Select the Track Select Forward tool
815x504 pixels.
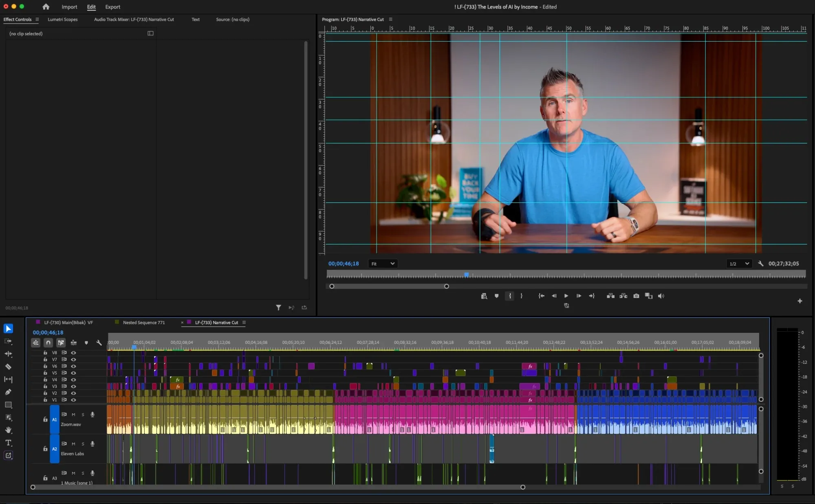click(8, 341)
